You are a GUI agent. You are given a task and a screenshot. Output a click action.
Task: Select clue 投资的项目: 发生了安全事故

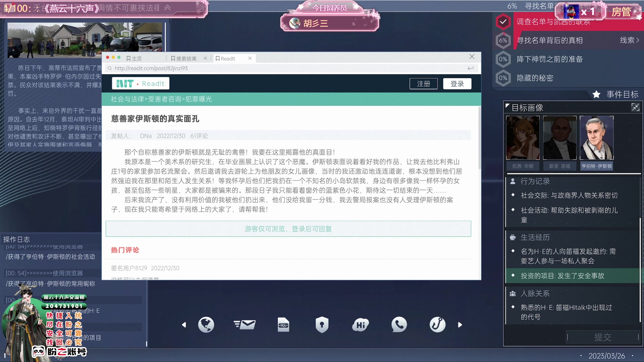[x=573, y=276]
